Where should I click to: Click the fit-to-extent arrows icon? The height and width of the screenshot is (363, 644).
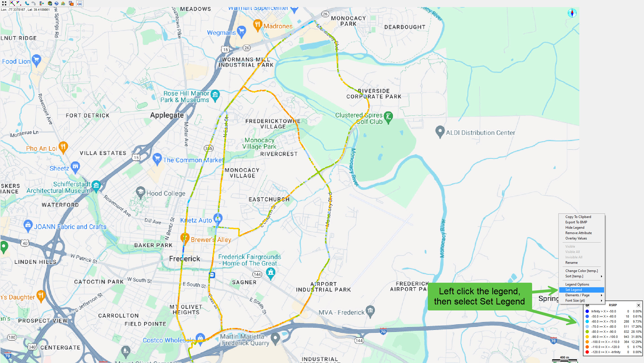click(x=4, y=3)
